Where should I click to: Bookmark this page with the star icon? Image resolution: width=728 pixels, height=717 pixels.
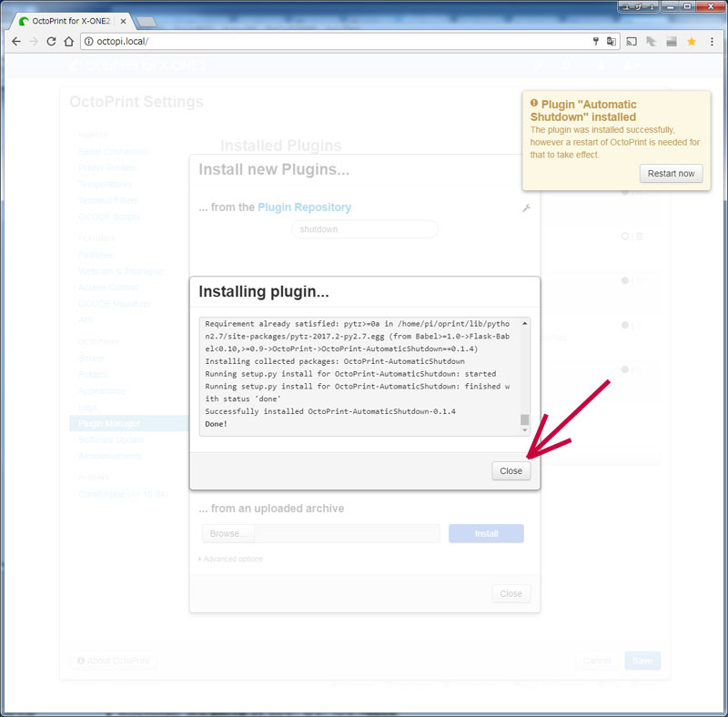tap(692, 41)
